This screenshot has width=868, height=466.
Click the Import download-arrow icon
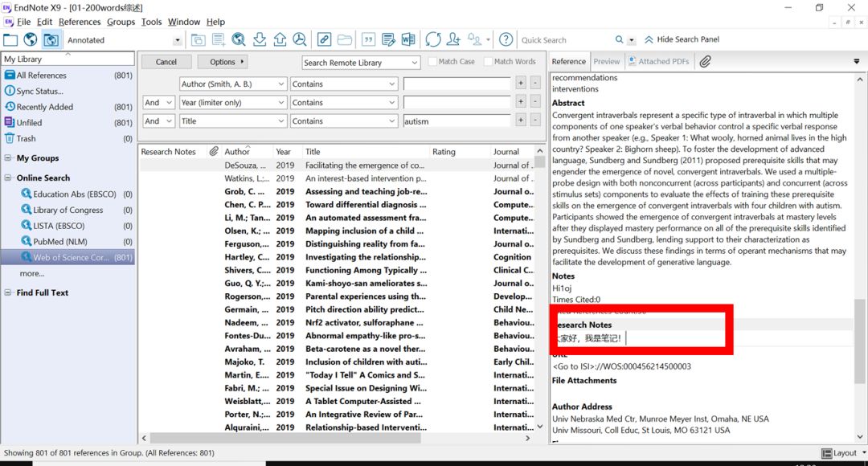[259, 40]
